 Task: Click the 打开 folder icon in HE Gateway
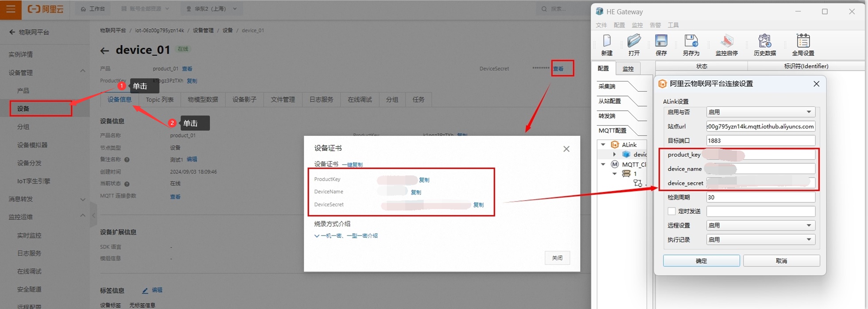click(634, 45)
